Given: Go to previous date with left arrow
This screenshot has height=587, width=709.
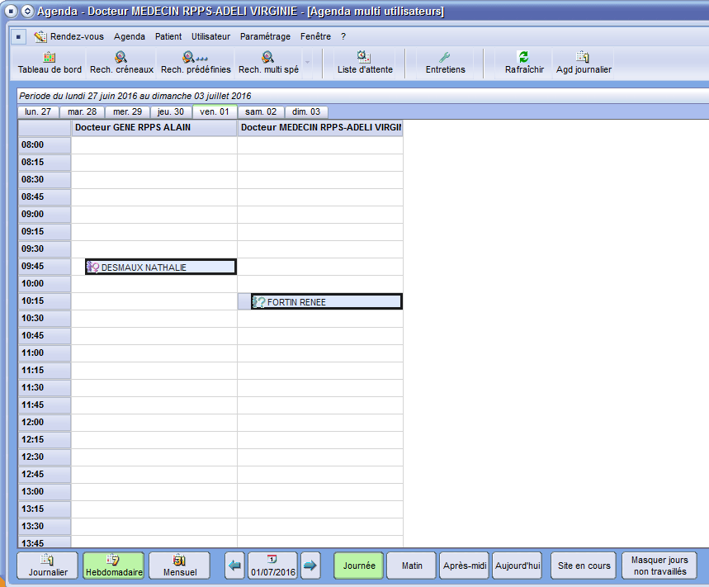Looking at the screenshot, I should pos(234,566).
